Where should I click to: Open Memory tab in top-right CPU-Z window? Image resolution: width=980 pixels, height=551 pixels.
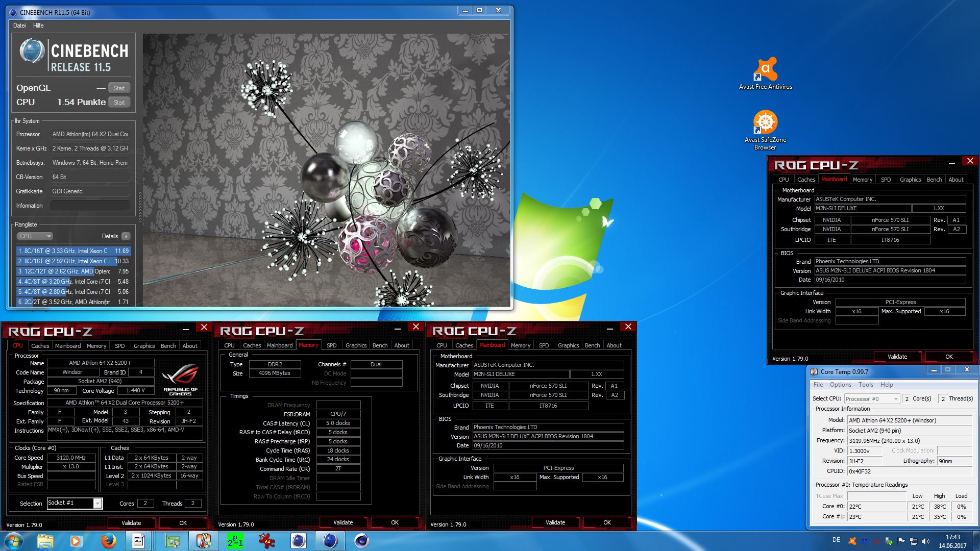point(863,180)
